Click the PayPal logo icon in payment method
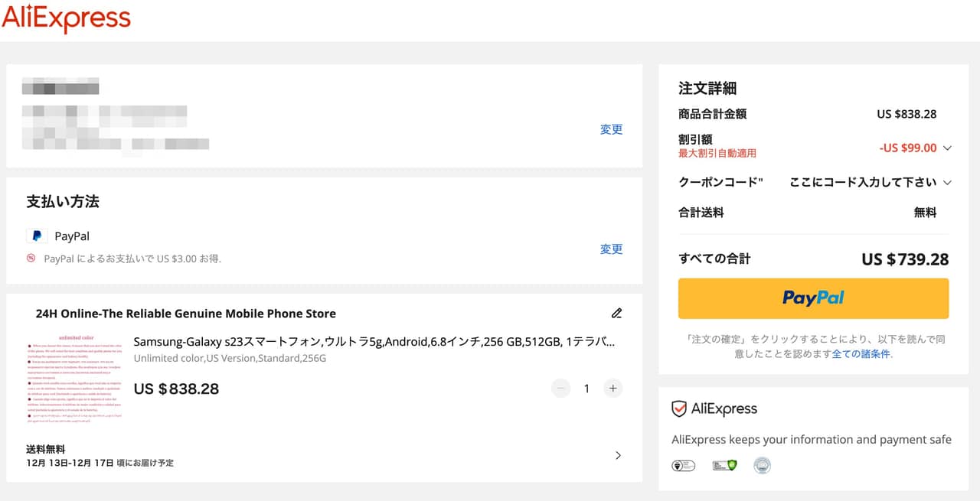This screenshot has height=501, width=980. click(x=36, y=236)
